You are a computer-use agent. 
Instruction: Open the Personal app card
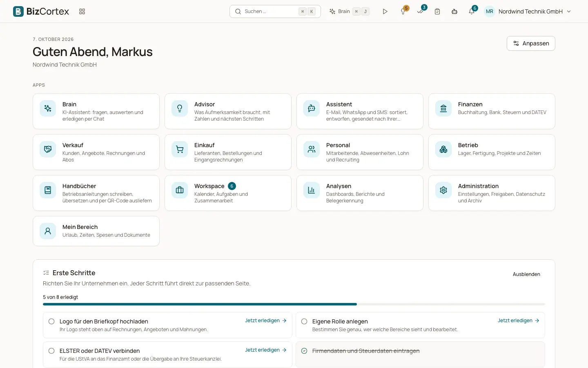[360, 152]
